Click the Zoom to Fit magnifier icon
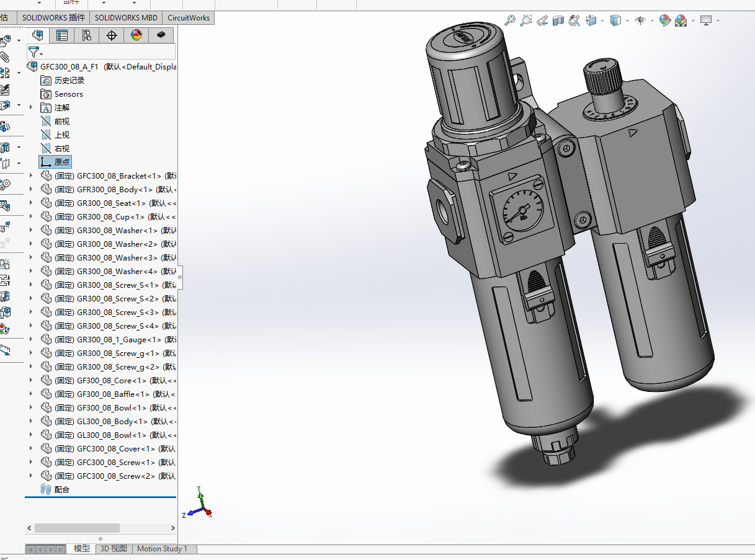The height and width of the screenshot is (560, 755). point(510,20)
